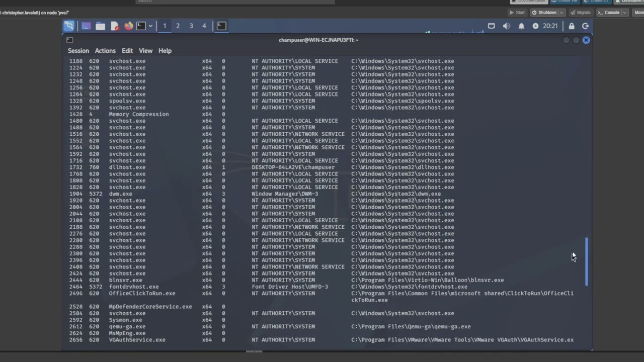Click the Proxmox Console button
The width and height of the screenshot is (644, 362).
[608, 13]
